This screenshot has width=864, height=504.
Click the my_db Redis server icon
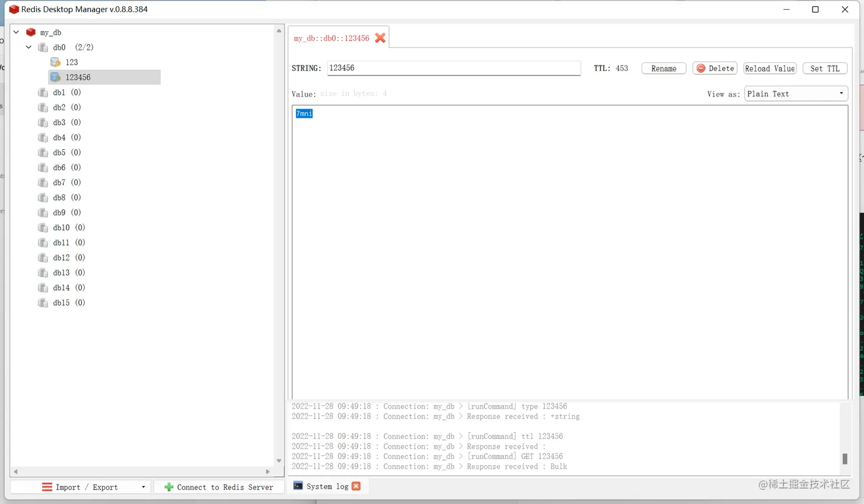pos(31,32)
